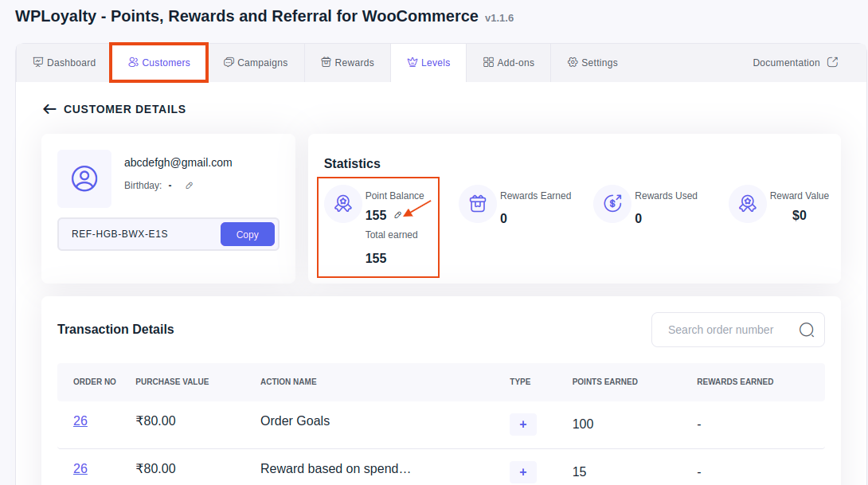This screenshot has width=868, height=485.
Task: Click the Settings tab gear icon
Action: (x=573, y=62)
